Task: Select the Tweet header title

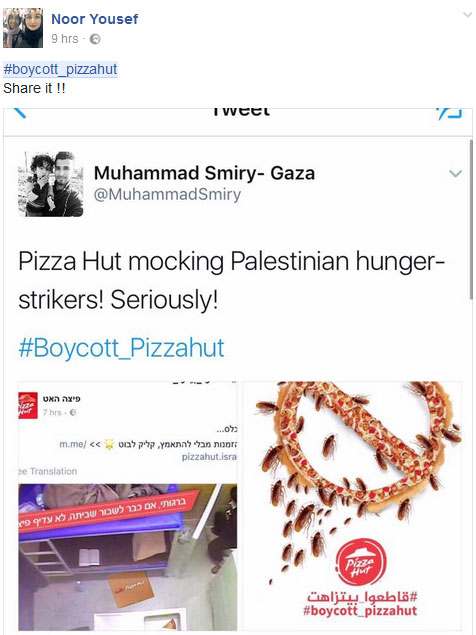Action: point(241,112)
